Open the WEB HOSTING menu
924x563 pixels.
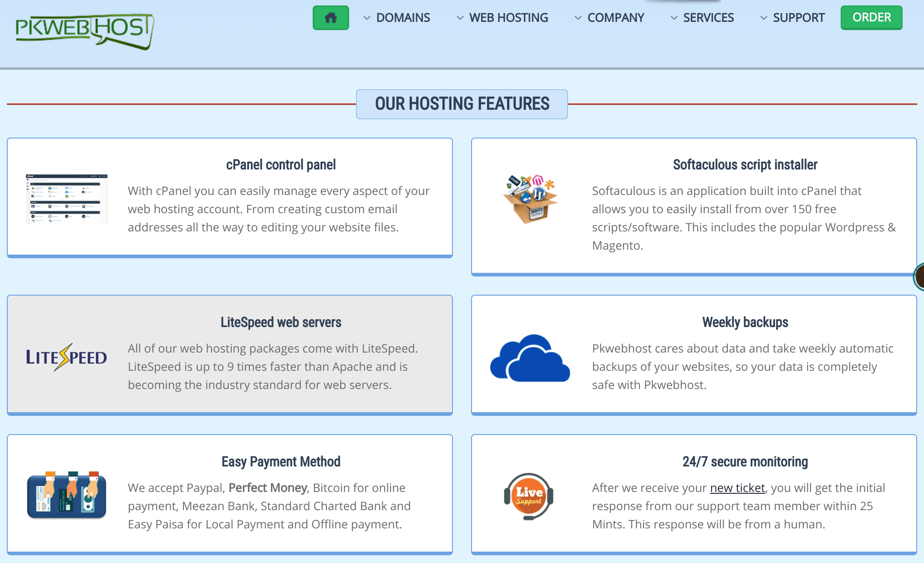click(508, 18)
